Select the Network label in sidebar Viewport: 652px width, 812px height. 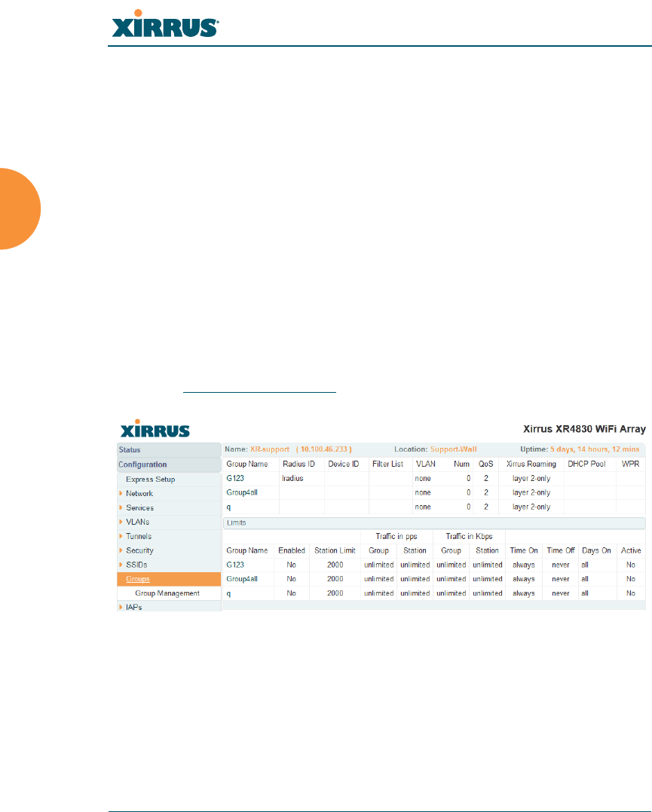[x=139, y=494]
